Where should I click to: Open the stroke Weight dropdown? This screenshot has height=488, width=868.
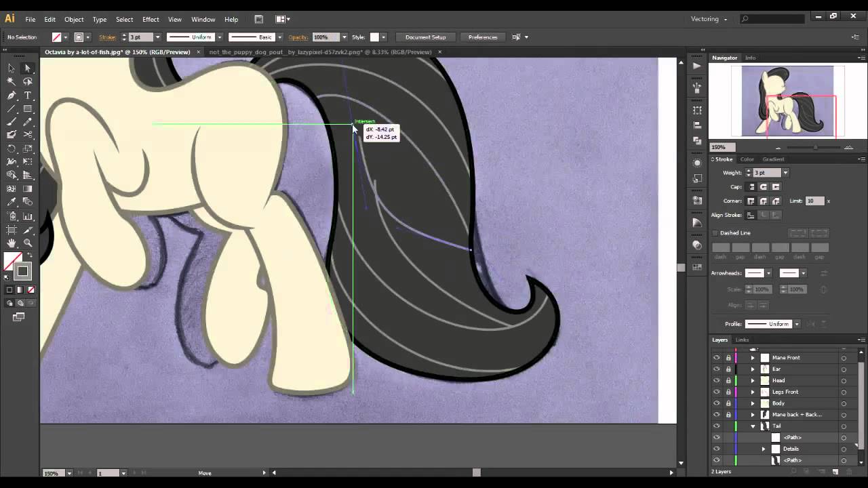tap(785, 173)
